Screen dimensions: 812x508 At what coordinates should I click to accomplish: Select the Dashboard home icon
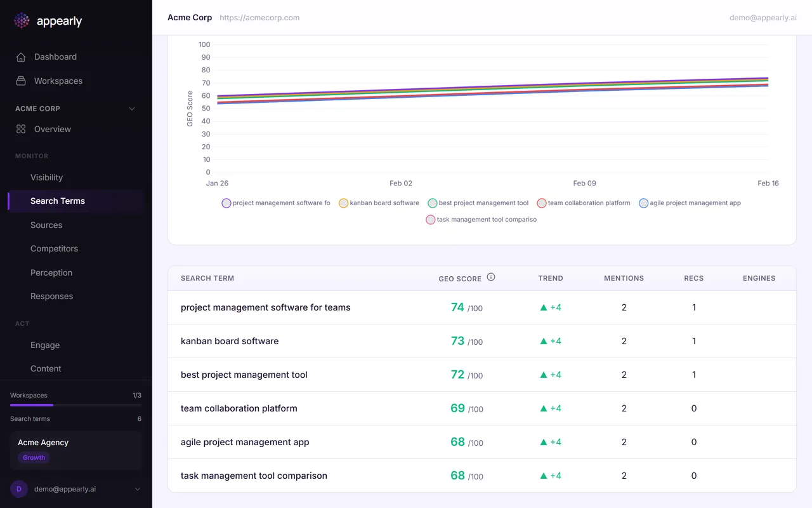click(x=20, y=57)
